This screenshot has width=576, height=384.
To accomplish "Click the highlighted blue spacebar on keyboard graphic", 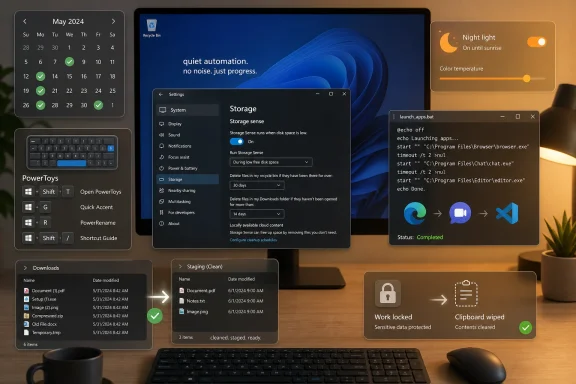I will (72, 163).
